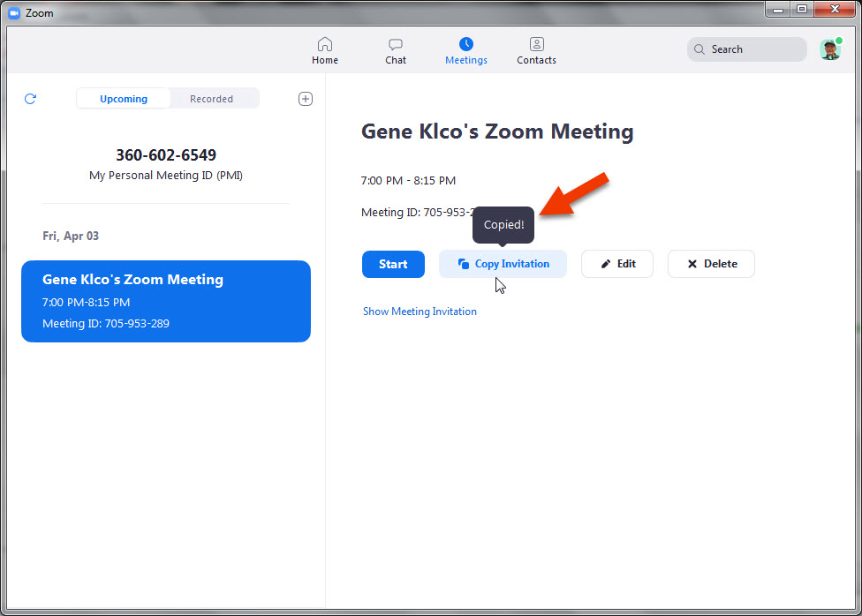Click the meeting title heading in details pane
The image size is (862, 616).
click(497, 131)
